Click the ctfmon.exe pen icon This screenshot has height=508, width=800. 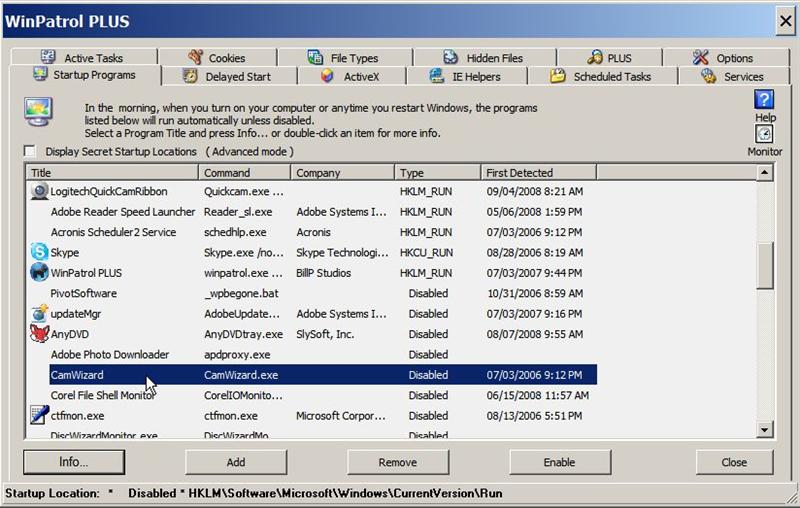[39, 415]
